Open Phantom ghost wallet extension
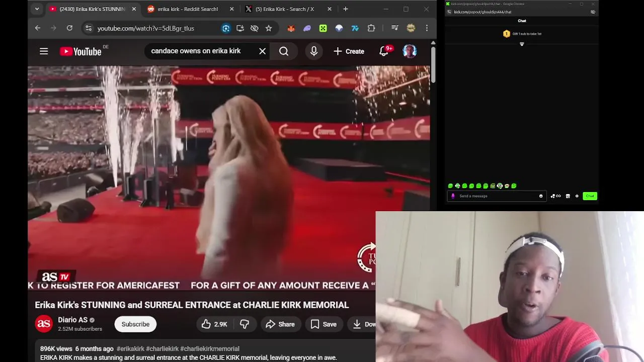 pos(307,28)
